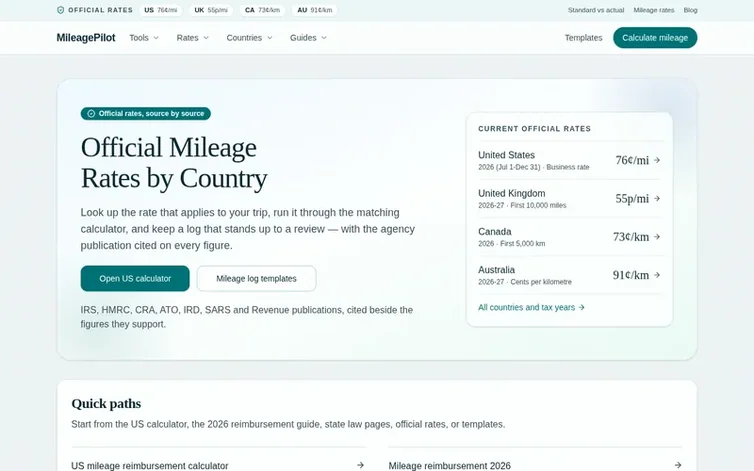Click the UK 55p/mi rate pill
This screenshot has width=754, height=471.
click(211, 10)
